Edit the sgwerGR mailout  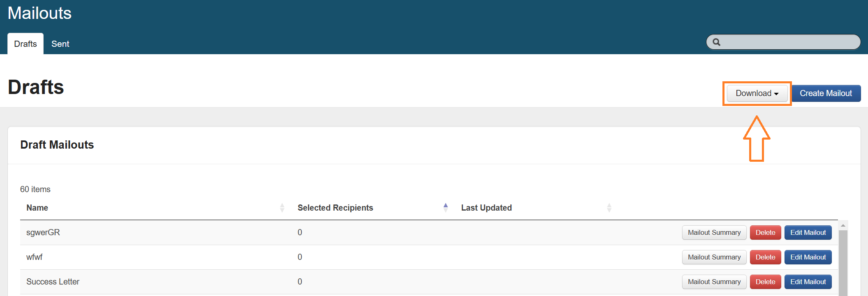[x=808, y=233]
